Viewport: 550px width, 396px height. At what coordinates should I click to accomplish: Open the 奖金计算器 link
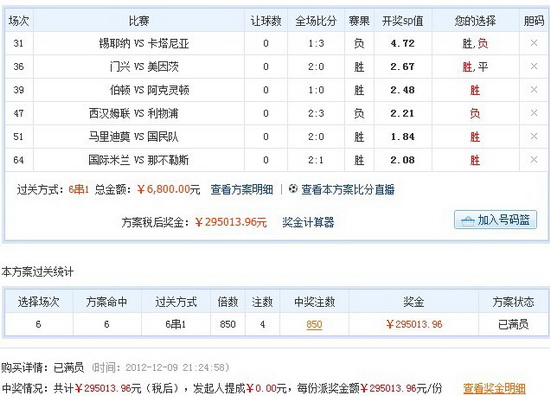[x=308, y=222]
